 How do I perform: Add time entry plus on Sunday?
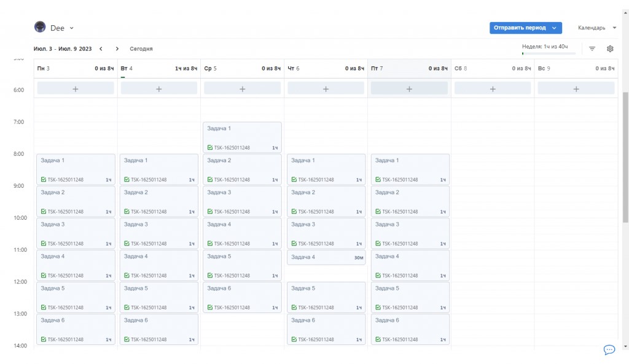(576, 89)
